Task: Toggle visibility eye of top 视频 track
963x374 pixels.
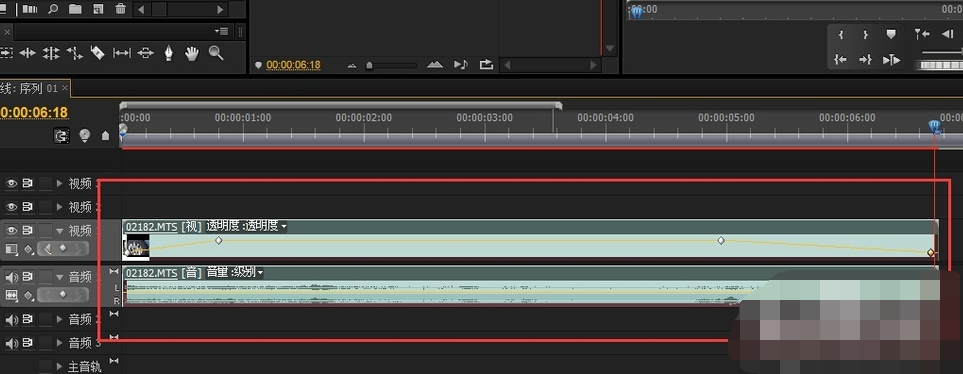Action: coord(11,183)
